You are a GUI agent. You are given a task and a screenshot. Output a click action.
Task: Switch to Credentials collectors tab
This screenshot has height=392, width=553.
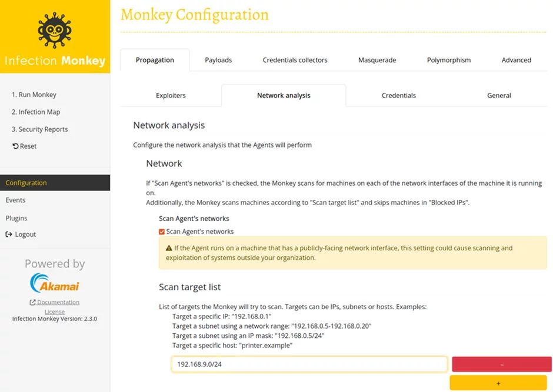click(x=295, y=60)
